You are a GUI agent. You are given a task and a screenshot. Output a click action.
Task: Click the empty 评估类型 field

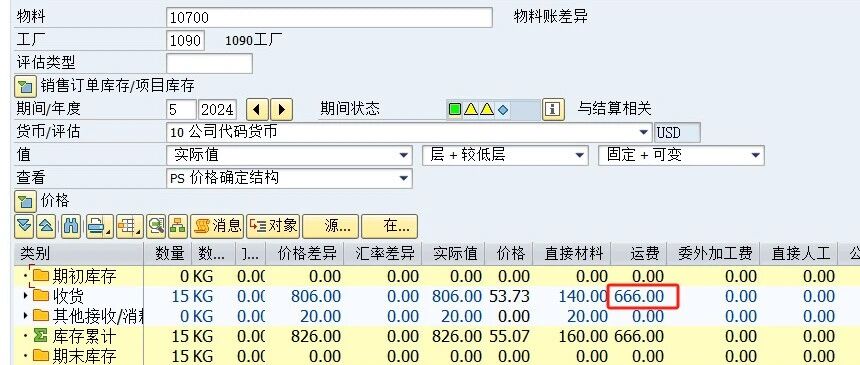tap(210, 64)
